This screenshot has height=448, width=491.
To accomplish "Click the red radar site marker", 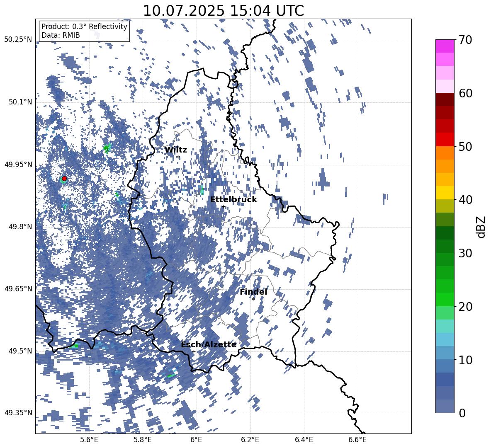I will click(x=64, y=179).
